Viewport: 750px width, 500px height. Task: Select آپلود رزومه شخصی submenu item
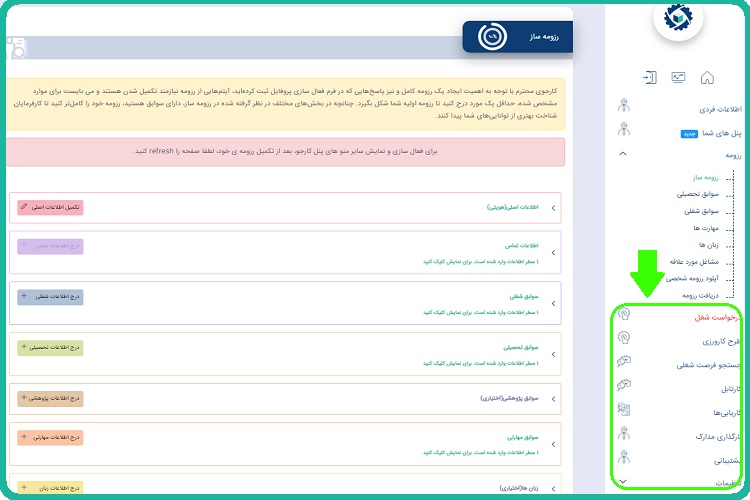(692, 278)
